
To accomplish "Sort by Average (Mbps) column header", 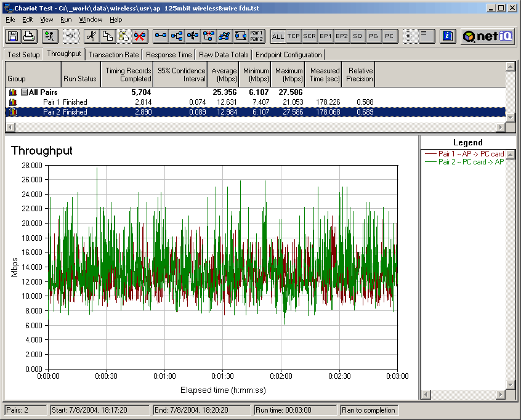I will coord(224,75).
